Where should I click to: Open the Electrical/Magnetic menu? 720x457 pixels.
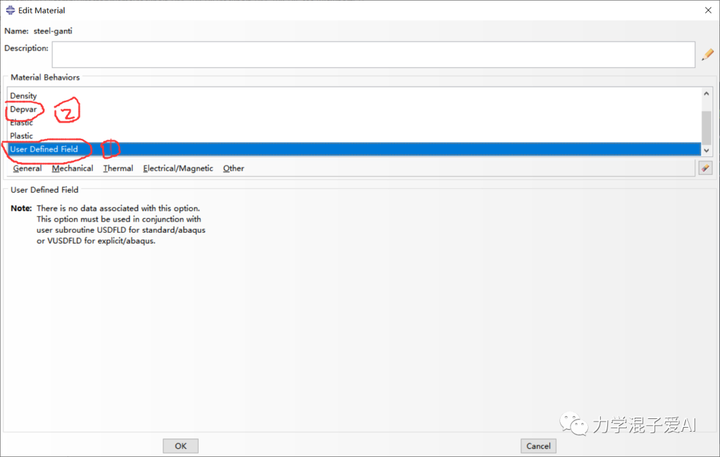(x=178, y=169)
